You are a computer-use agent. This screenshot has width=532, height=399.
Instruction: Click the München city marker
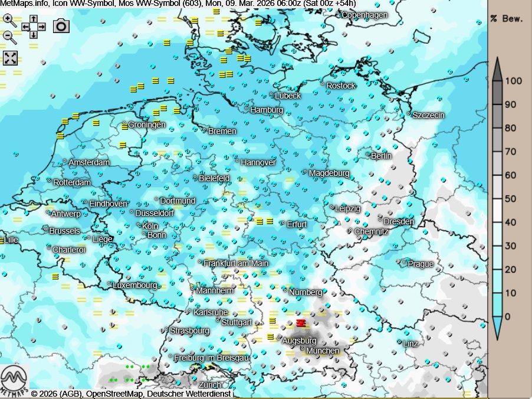(303, 349)
